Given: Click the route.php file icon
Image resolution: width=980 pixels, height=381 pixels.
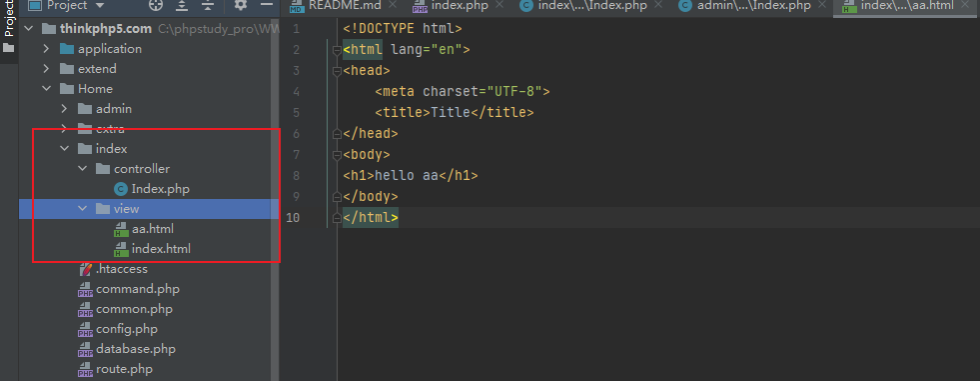Looking at the screenshot, I should pyautogui.click(x=85, y=370).
